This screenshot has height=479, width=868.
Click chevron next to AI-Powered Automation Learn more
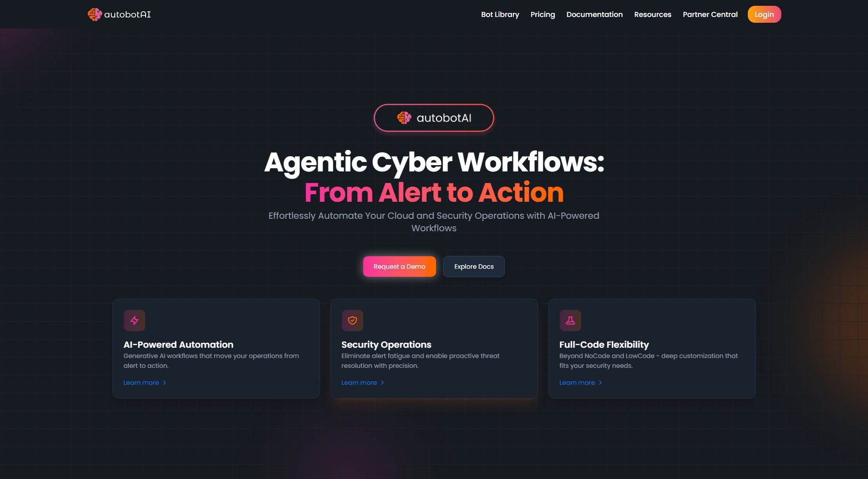tap(164, 383)
